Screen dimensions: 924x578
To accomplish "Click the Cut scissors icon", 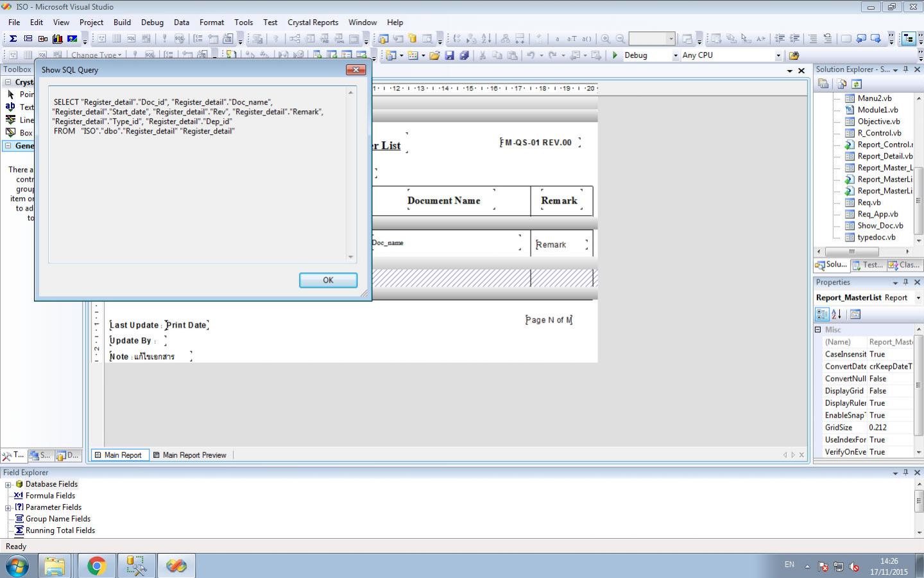I will coord(483,55).
